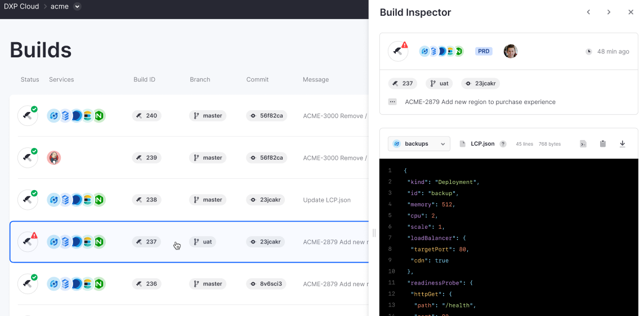Image resolution: width=644 pixels, height=316 pixels.
Task: Click the PRD environment badge
Action: click(484, 51)
